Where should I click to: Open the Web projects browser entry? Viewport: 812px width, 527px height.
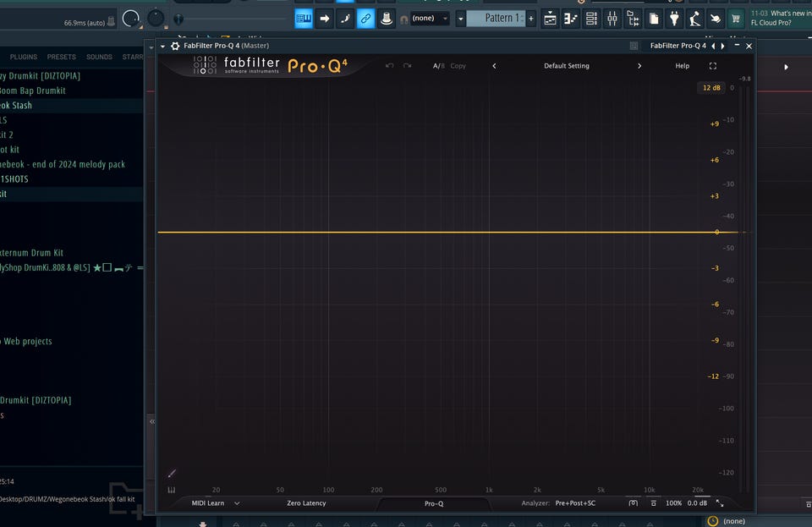click(x=71, y=341)
